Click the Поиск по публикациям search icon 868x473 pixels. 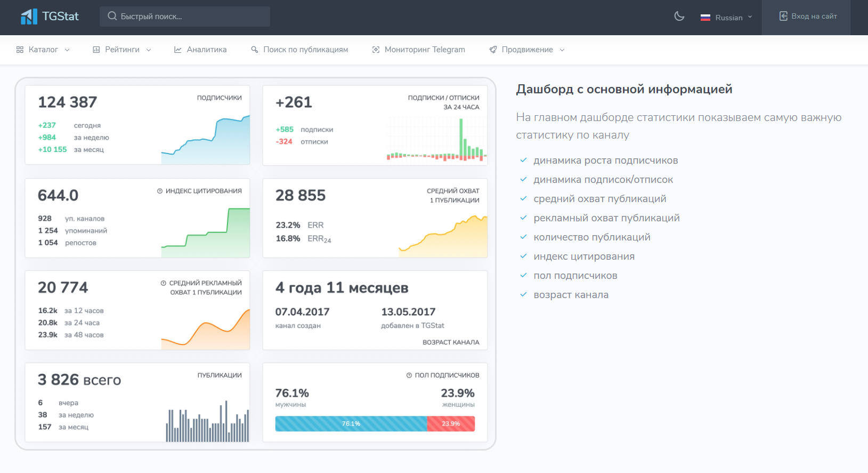point(255,50)
